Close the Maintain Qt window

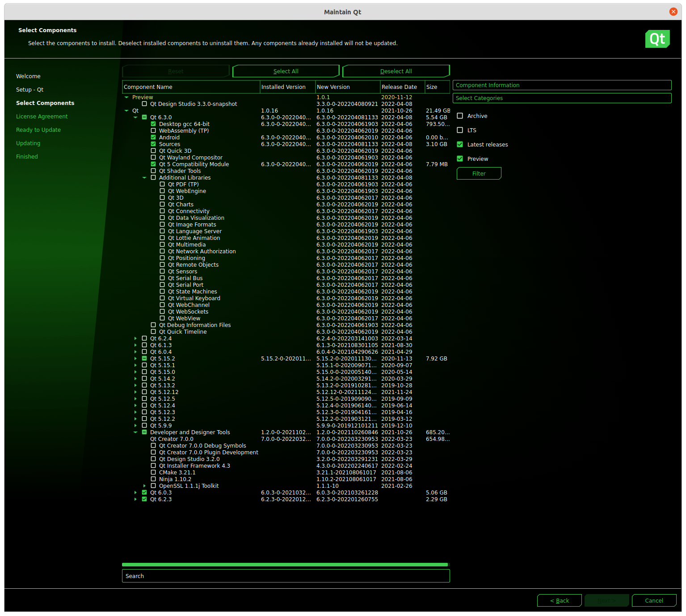tap(673, 12)
